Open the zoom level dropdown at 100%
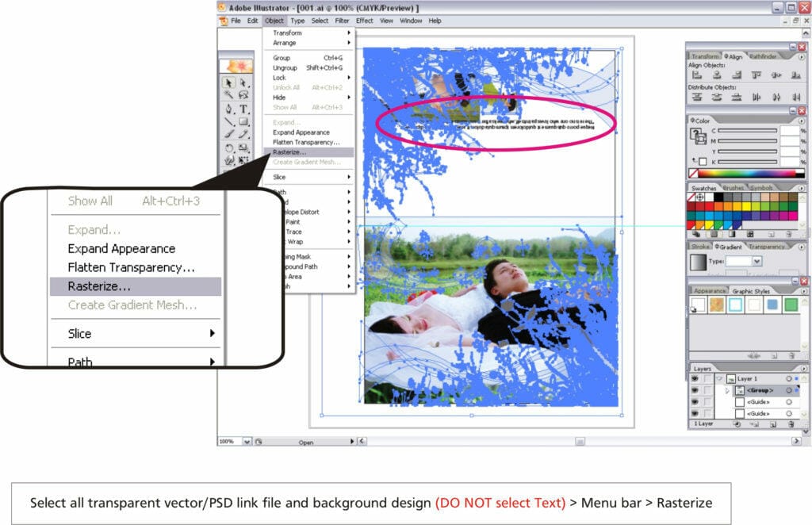This screenshot has height=525, width=812. point(247,442)
